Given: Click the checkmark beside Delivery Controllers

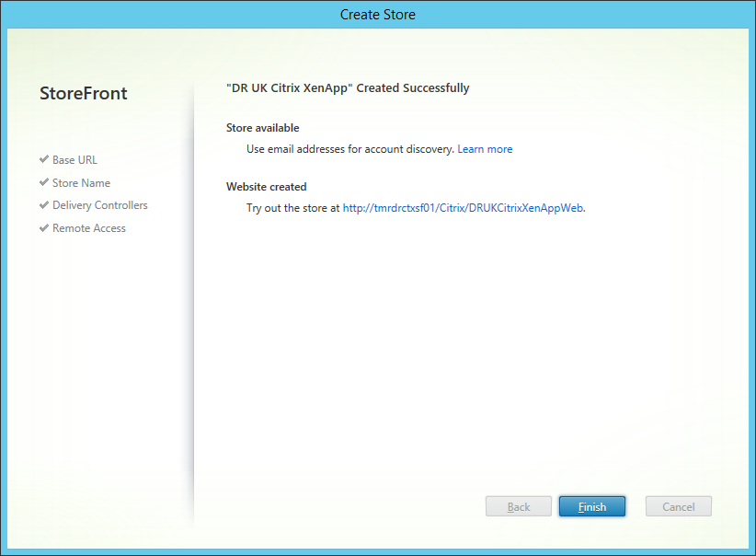Looking at the screenshot, I should (x=44, y=204).
